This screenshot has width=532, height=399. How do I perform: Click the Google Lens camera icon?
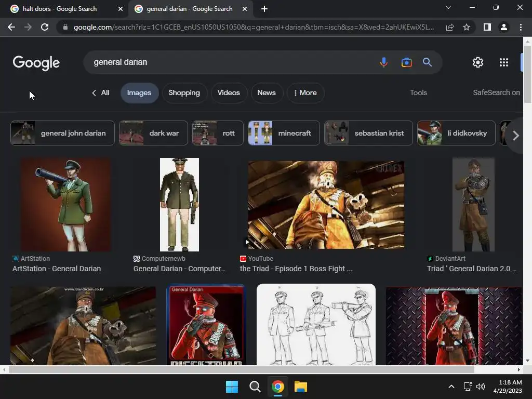(x=406, y=62)
